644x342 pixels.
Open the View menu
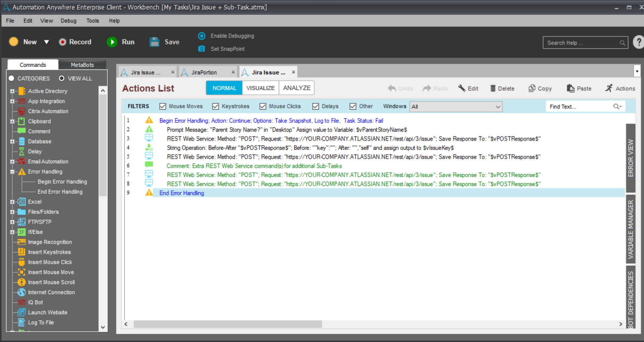coord(47,21)
